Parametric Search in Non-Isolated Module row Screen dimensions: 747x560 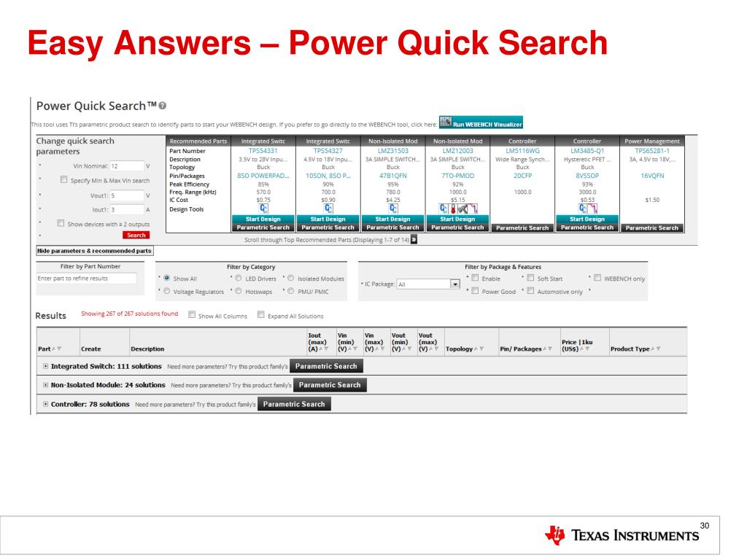(x=330, y=385)
